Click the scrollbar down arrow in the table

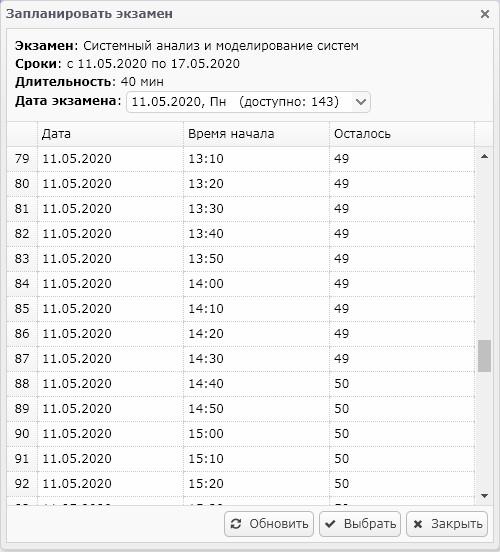click(x=485, y=496)
